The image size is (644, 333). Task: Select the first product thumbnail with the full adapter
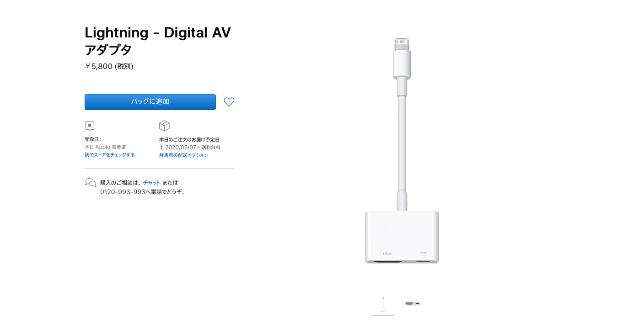pyautogui.click(x=383, y=304)
